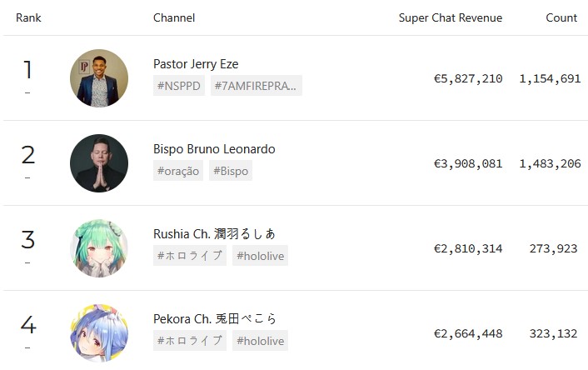This screenshot has height=370, width=588.
Task: Open Pekora's #ホロライブ tag
Action: click(190, 341)
